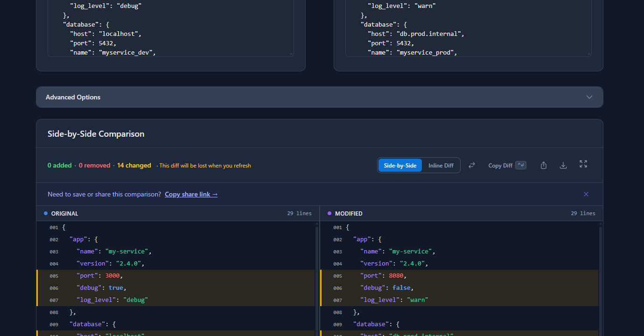Viewport: 644px width, 336px height.
Task: Swap the Original and Modified panels
Action: tap(471, 165)
